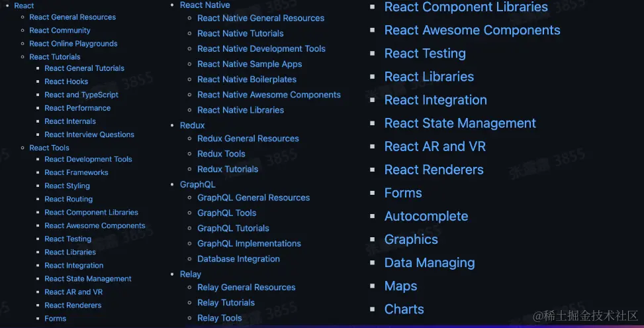Open Redux General Resources link

248,138
